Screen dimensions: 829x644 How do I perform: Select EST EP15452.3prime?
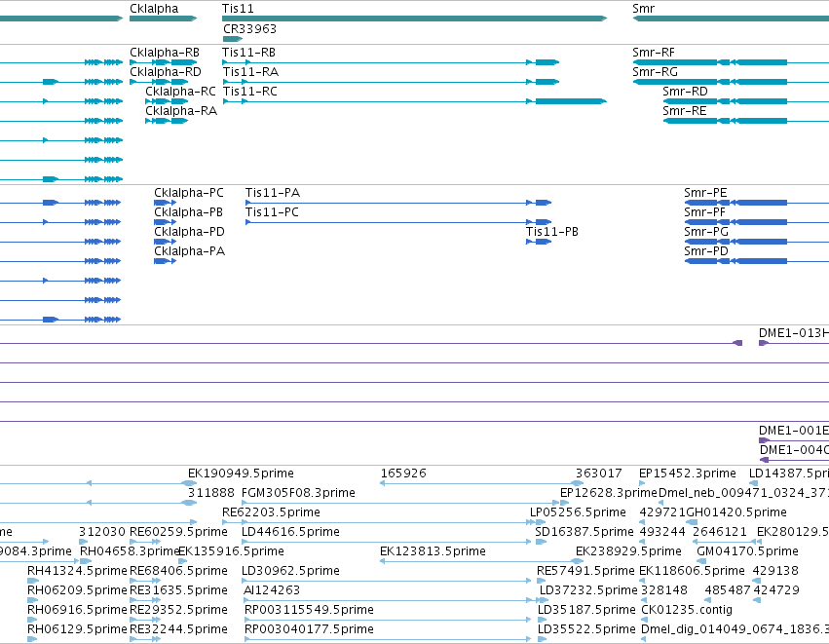(x=688, y=474)
